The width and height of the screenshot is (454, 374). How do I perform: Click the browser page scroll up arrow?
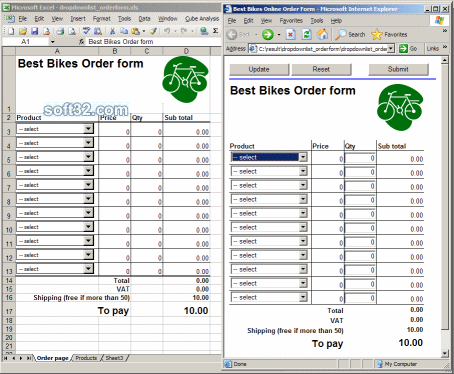[445, 60]
